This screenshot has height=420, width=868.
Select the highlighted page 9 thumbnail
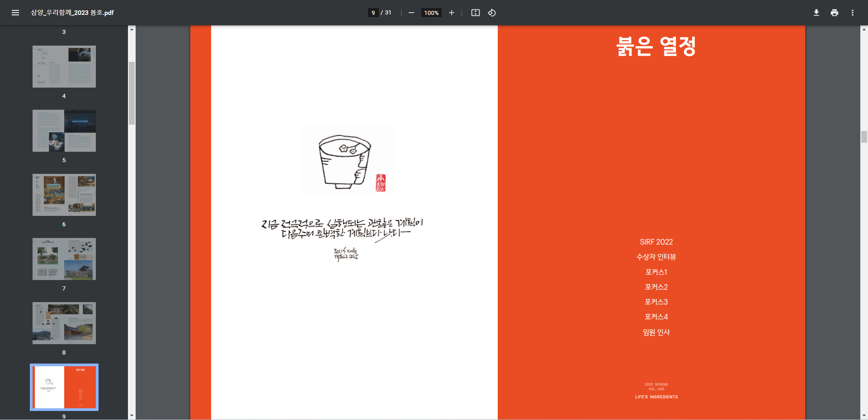(64, 387)
